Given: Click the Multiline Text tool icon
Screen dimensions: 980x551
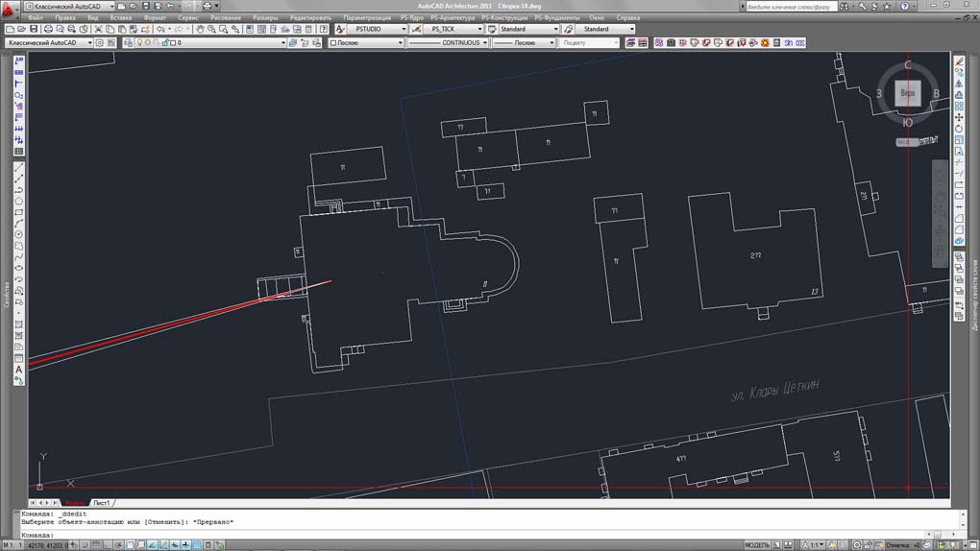Looking at the screenshot, I should click(x=18, y=370).
